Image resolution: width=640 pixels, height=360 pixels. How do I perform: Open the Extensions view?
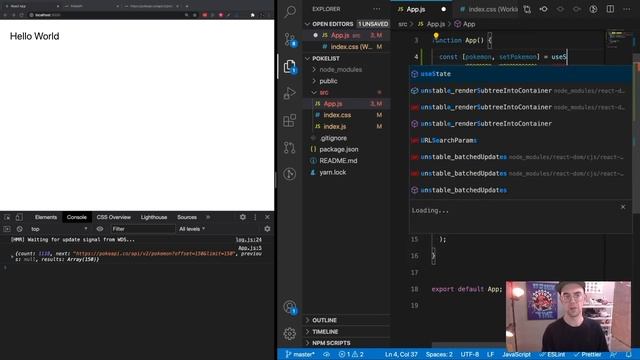click(290, 120)
